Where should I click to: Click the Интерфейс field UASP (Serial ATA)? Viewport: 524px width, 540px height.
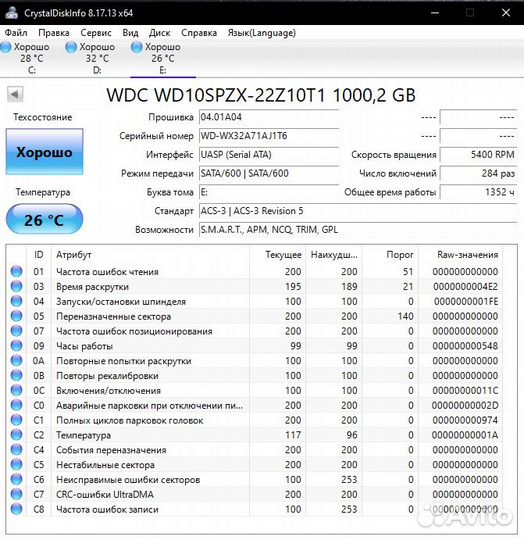[269, 155]
